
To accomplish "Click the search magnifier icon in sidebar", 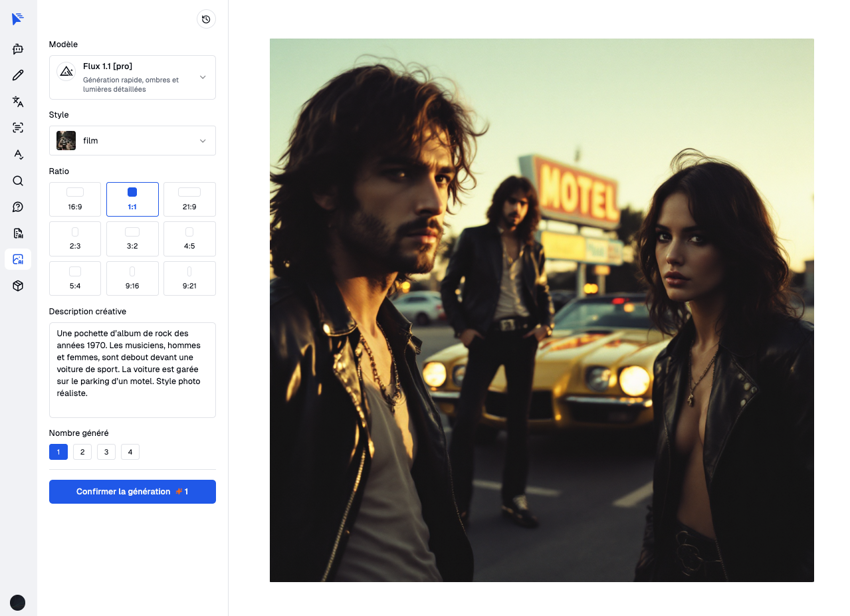I will (18, 181).
